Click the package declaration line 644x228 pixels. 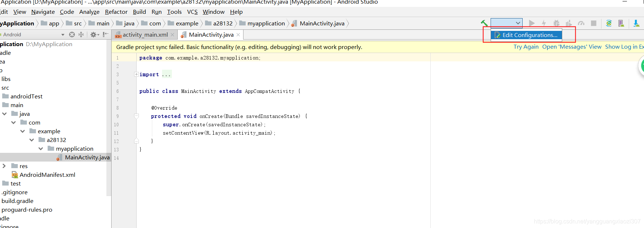pyautogui.click(x=200, y=58)
